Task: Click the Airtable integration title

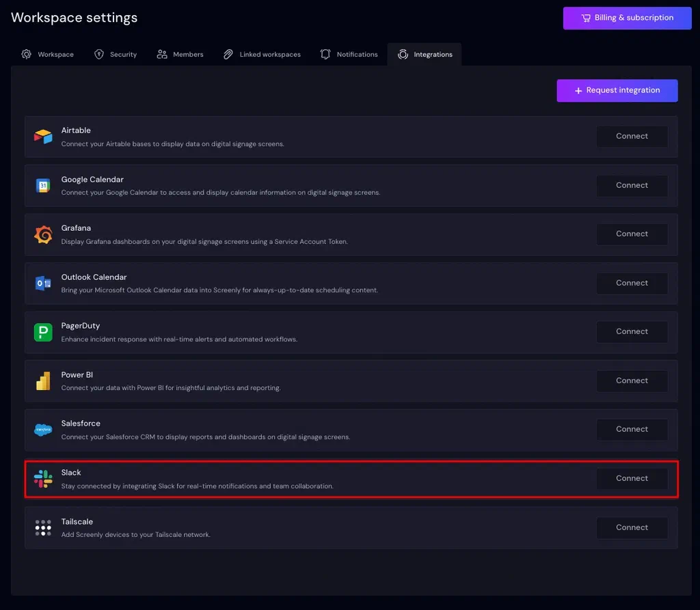Action: pyautogui.click(x=76, y=130)
